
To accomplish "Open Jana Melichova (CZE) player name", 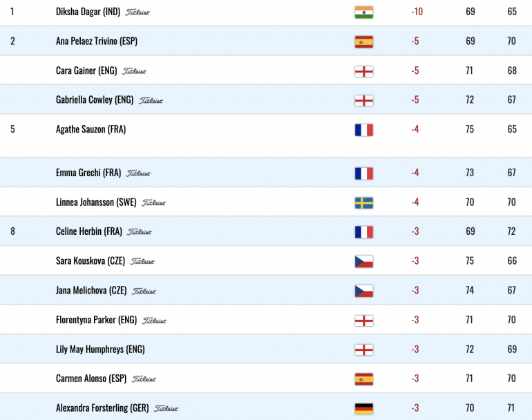I will 91,290.
